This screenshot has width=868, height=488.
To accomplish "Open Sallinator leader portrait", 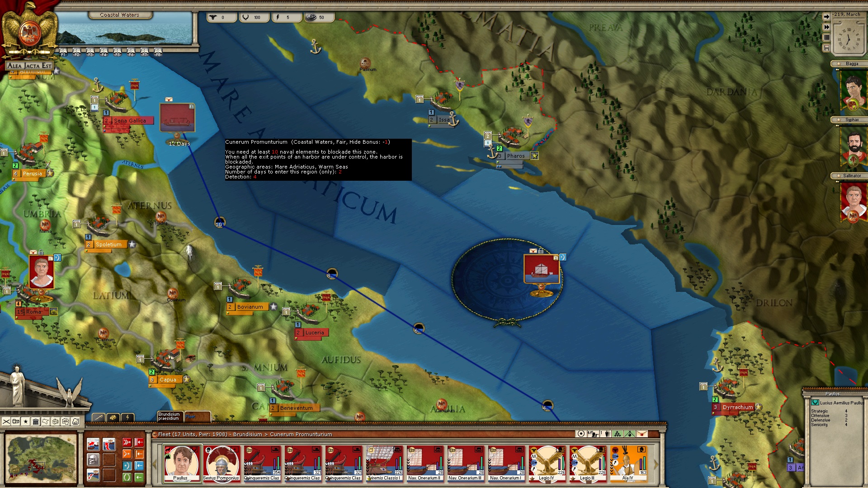I will click(x=853, y=202).
